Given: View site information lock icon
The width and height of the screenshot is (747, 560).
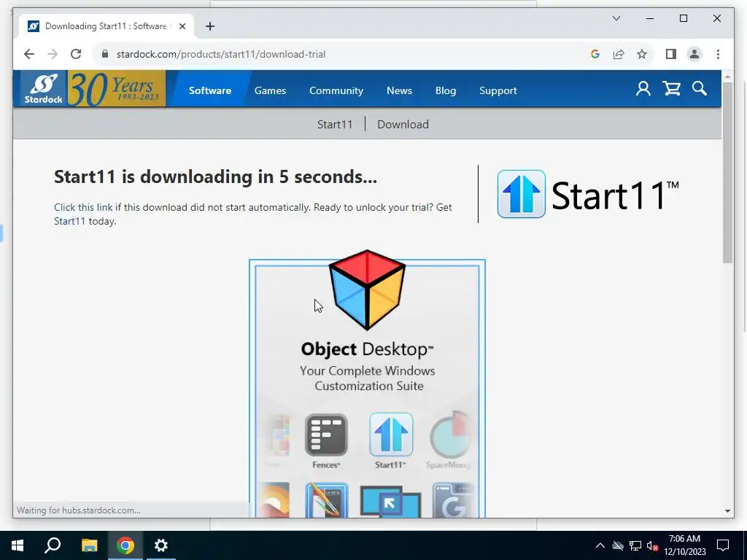Looking at the screenshot, I should [x=105, y=54].
